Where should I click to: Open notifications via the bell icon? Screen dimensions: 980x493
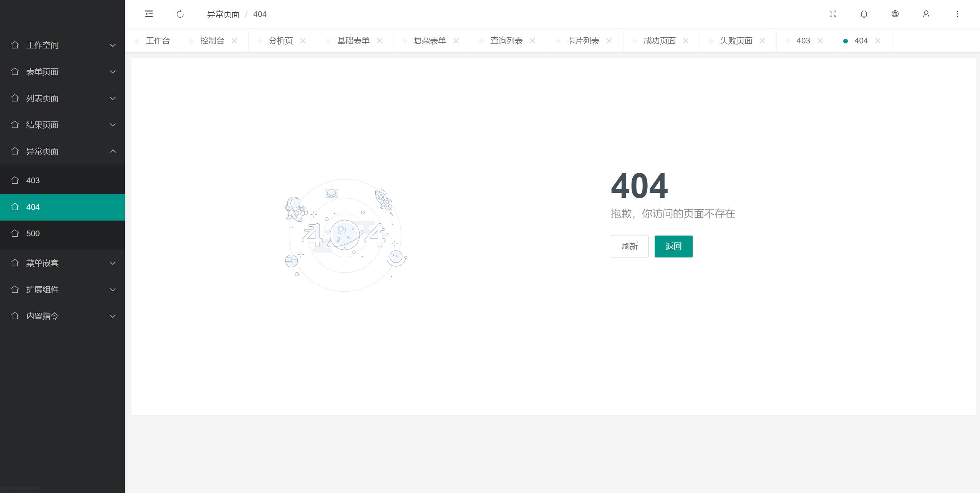(864, 14)
